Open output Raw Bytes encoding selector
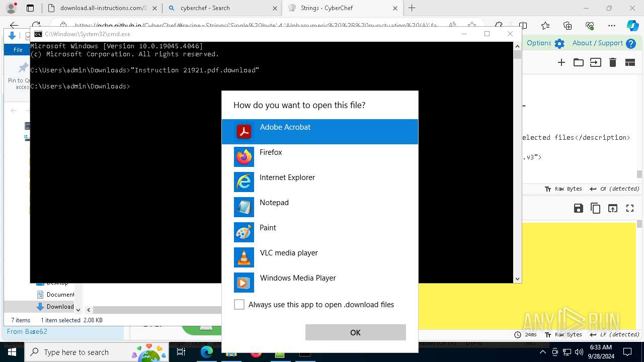The height and width of the screenshot is (362, 644). (563, 335)
